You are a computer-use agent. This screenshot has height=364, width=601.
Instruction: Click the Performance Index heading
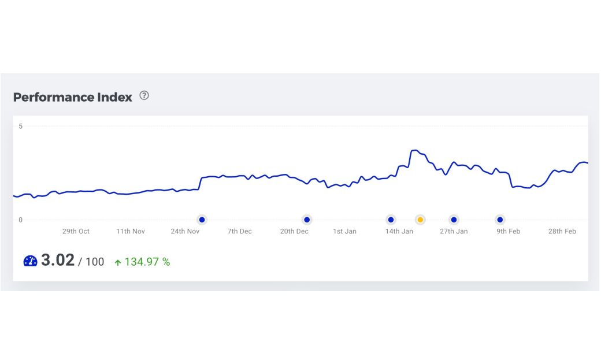pos(73,97)
